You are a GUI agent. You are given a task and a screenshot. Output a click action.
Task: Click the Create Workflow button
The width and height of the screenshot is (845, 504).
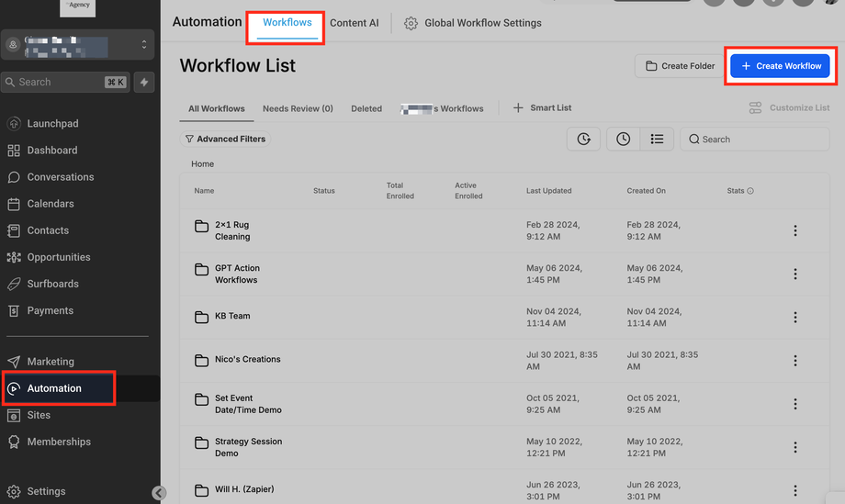click(781, 66)
